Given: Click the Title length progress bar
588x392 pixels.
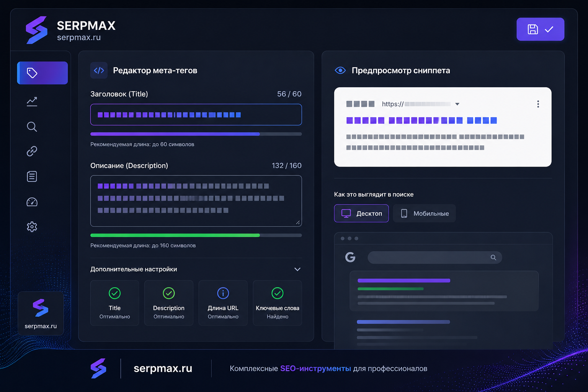Looking at the screenshot, I should [x=196, y=134].
